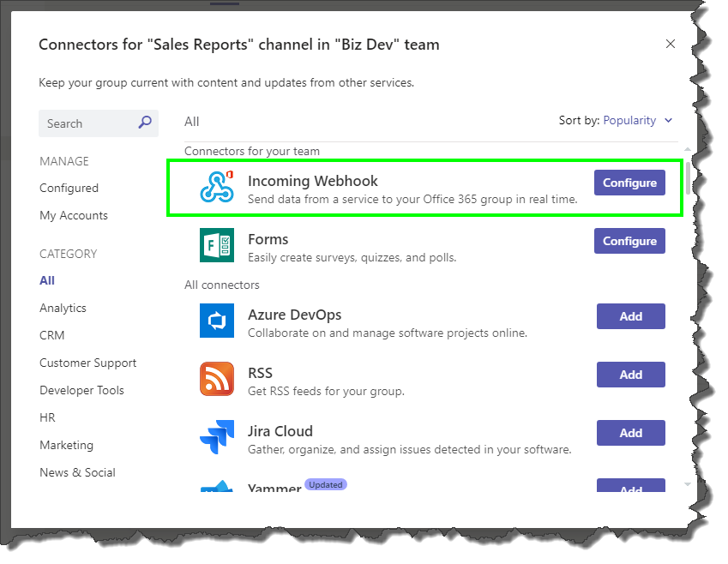This screenshot has height=564, width=728.
Task: Open the My Accounts section
Action: [73, 215]
